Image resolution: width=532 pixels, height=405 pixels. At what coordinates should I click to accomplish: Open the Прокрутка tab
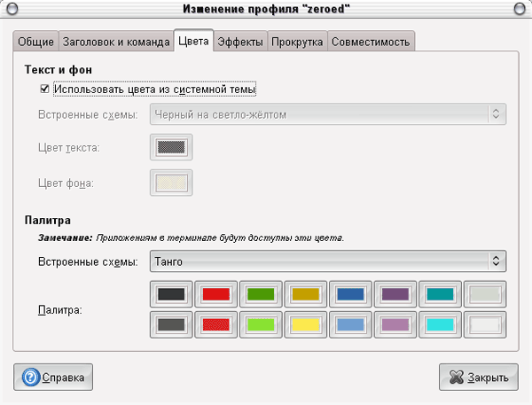click(x=297, y=42)
